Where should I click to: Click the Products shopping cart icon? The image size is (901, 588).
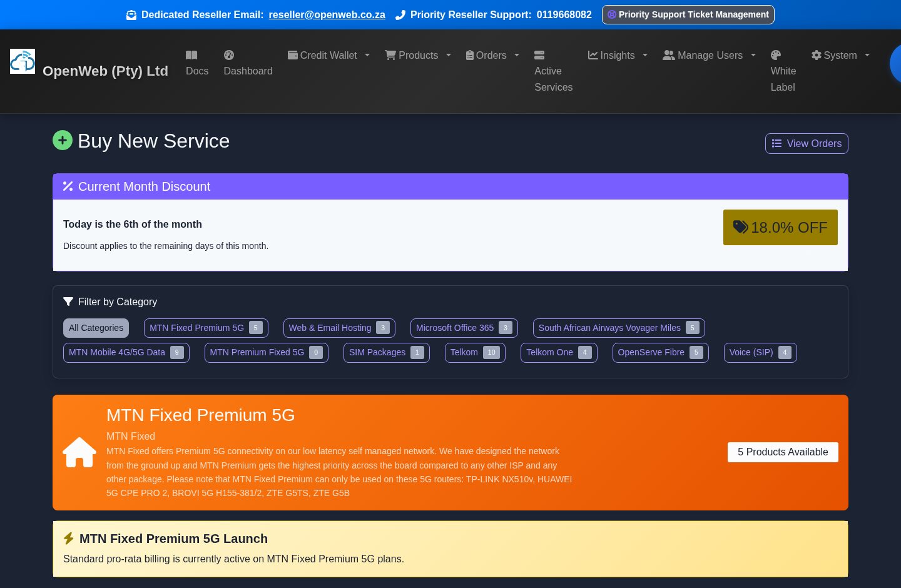pos(390,55)
